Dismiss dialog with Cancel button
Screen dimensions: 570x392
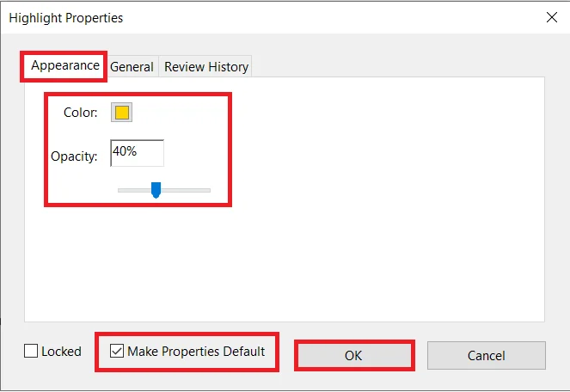(487, 355)
